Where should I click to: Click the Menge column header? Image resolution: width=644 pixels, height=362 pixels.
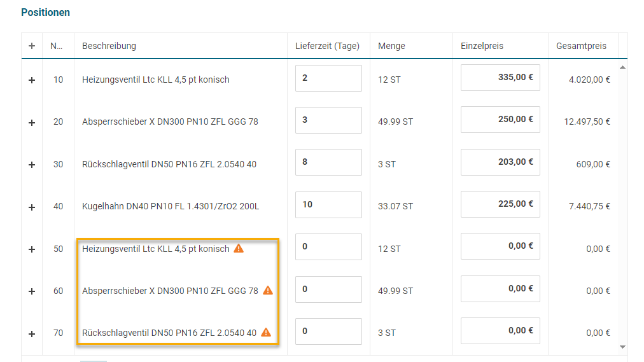coord(391,46)
